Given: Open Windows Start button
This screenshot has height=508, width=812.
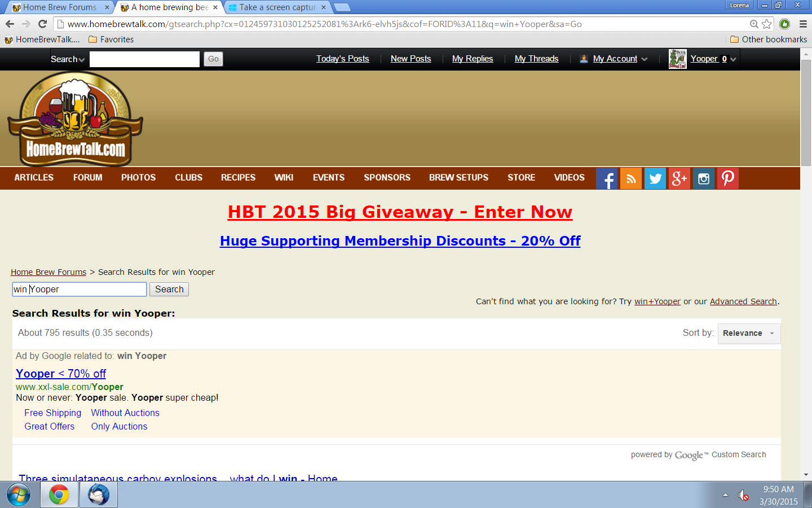Looking at the screenshot, I should (x=19, y=495).
